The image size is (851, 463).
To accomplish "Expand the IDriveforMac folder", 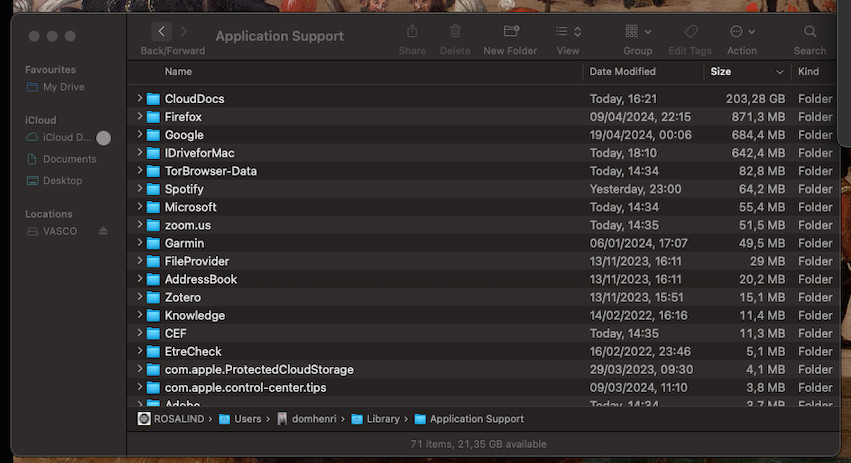I will pos(139,153).
